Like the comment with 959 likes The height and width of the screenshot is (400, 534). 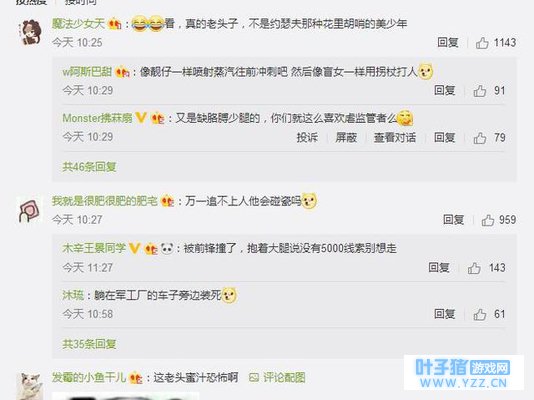pyautogui.click(x=488, y=220)
